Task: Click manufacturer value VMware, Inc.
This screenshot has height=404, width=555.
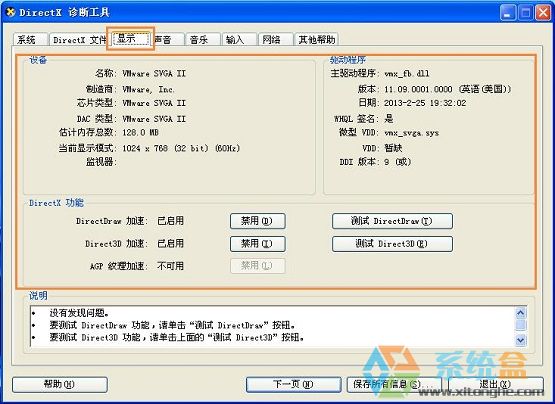Action: 148,89
